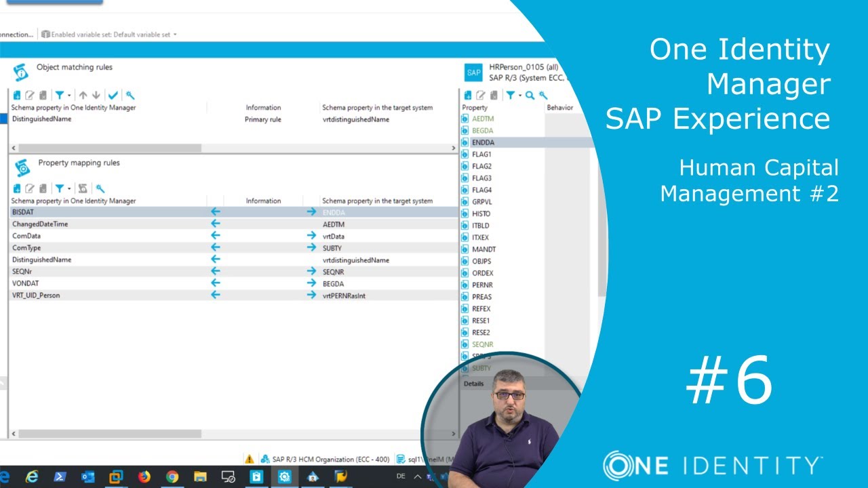
Task: Click mapping wizard icon beside Property mapping filter
Action: click(x=83, y=188)
